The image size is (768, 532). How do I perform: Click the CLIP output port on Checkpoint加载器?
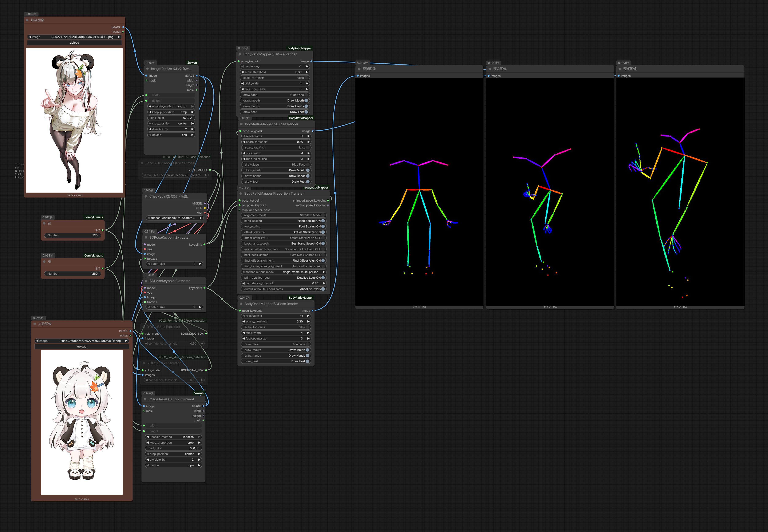click(205, 208)
